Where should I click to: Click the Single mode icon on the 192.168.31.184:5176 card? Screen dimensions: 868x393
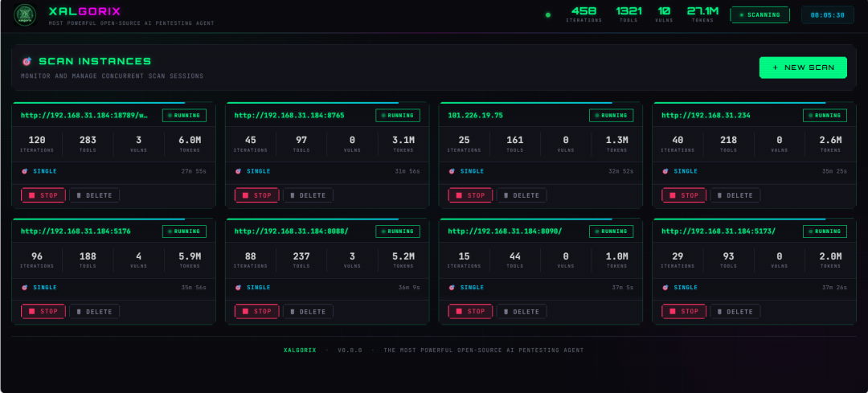[x=24, y=288]
